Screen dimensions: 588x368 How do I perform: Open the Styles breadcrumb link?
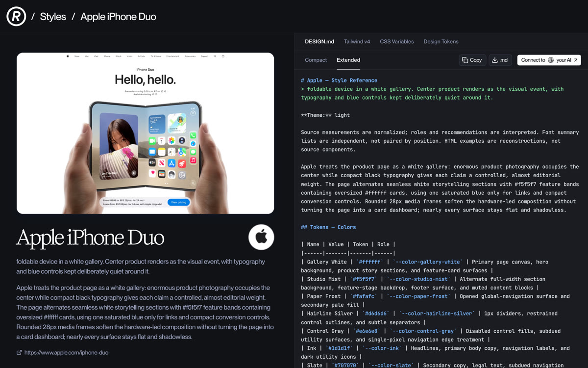(x=53, y=17)
